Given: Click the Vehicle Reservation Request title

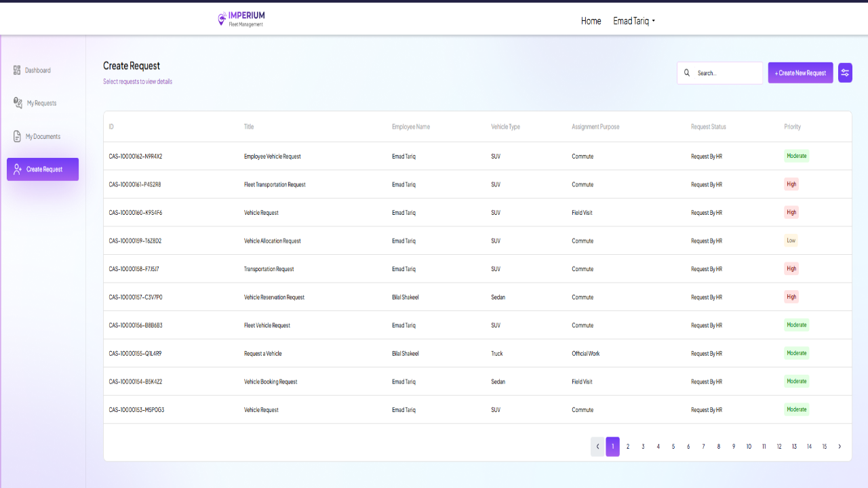Looking at the screenshot, I should click(275, 297).
